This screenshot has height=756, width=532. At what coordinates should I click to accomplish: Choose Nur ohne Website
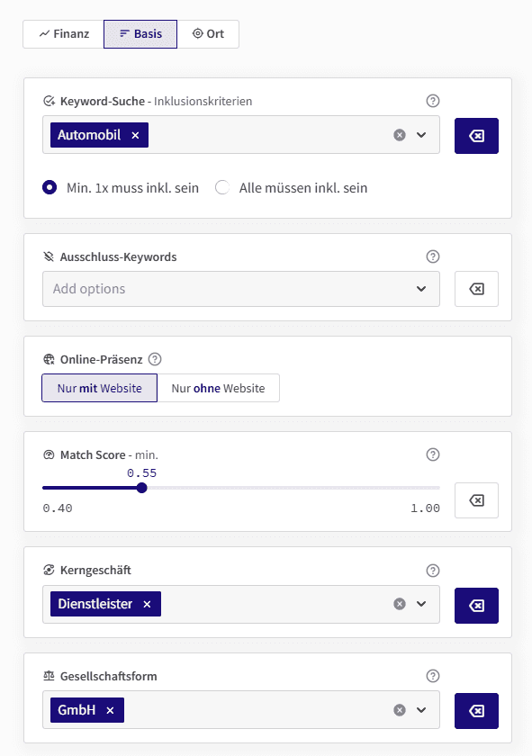[218, 388]
